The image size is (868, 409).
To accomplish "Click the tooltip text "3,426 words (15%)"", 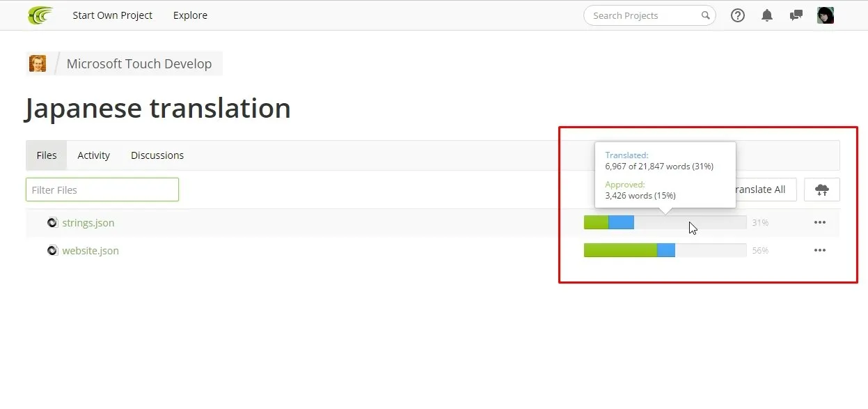I will coord(640,196).
